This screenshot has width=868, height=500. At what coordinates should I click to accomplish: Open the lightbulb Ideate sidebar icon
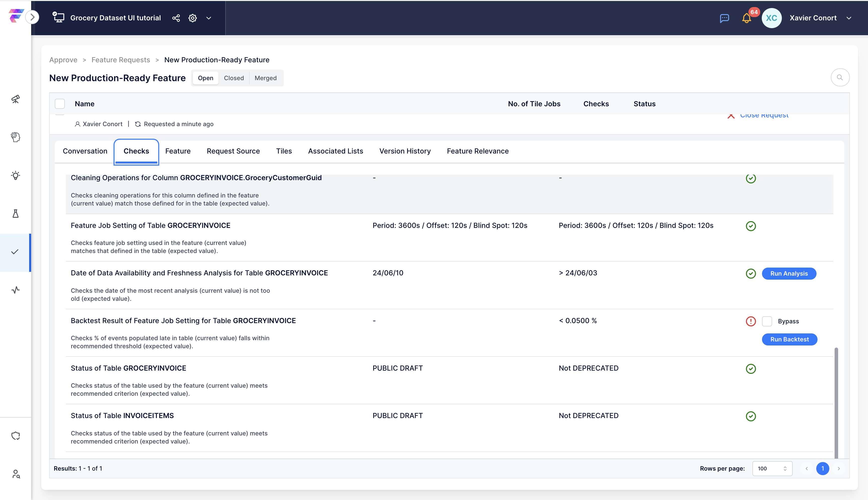(x=15, y=175)
